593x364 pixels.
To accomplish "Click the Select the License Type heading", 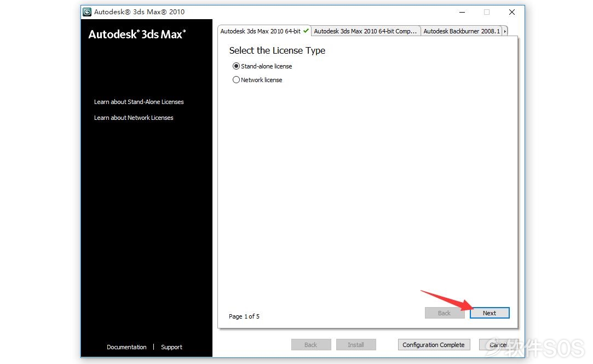I will pos(277,51).
